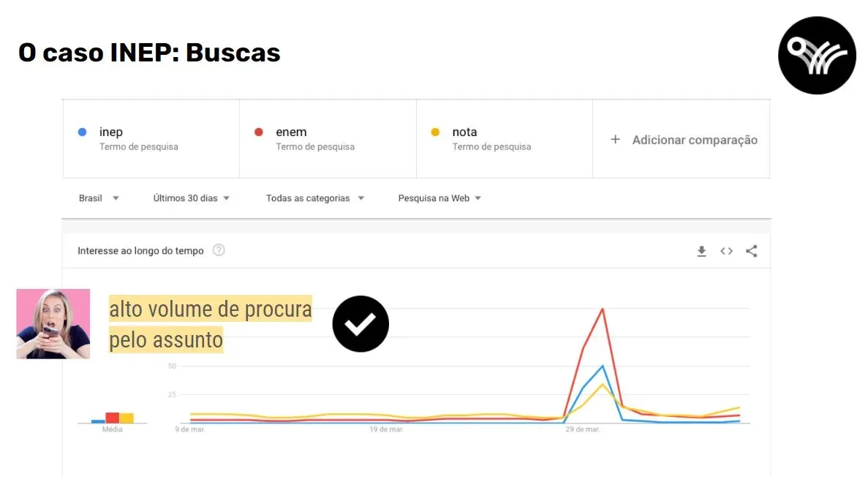Open the Últimos 30 dias period dropdown

tap(191, 198)
